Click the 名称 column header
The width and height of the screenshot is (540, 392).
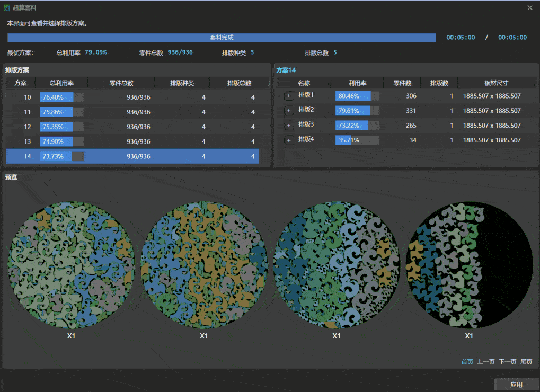[304, 83]
